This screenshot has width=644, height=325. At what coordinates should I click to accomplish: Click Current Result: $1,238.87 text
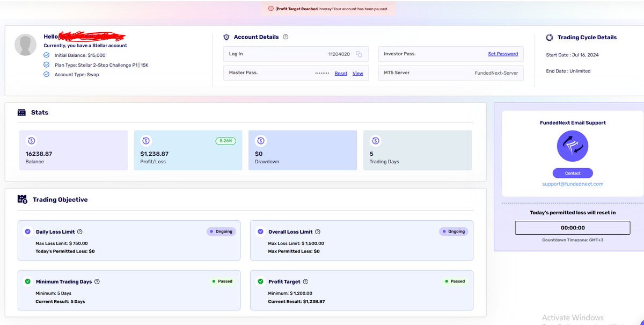[297, 301]
